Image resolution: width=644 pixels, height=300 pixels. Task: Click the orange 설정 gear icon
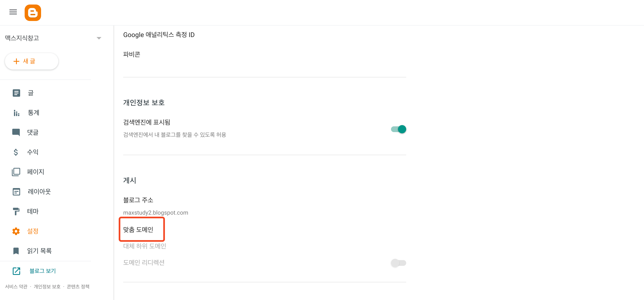pos(16,231)
